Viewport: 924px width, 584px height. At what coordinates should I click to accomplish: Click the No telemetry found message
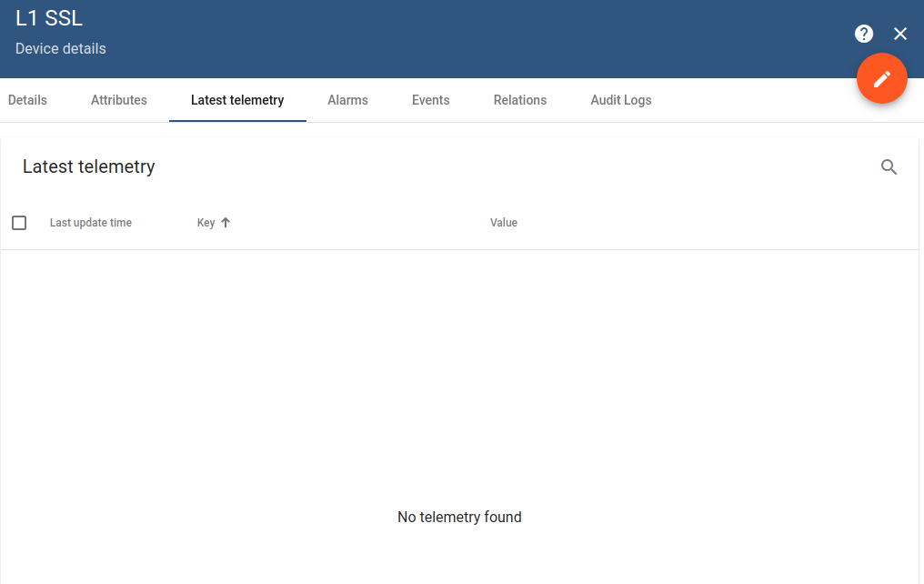click(459, 517)
